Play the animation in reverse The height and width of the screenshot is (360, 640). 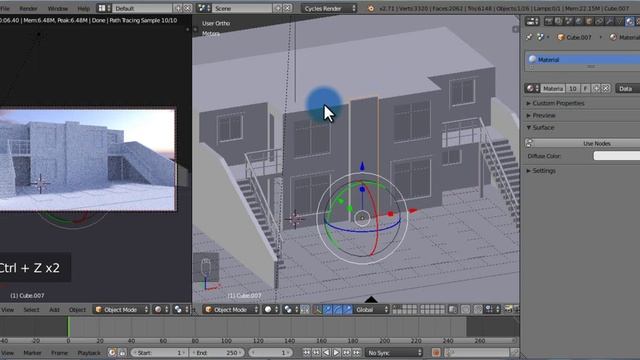coord(326,353)
